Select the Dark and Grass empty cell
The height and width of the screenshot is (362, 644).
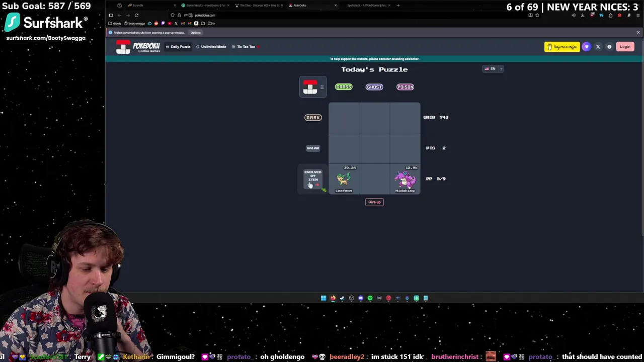344,118
